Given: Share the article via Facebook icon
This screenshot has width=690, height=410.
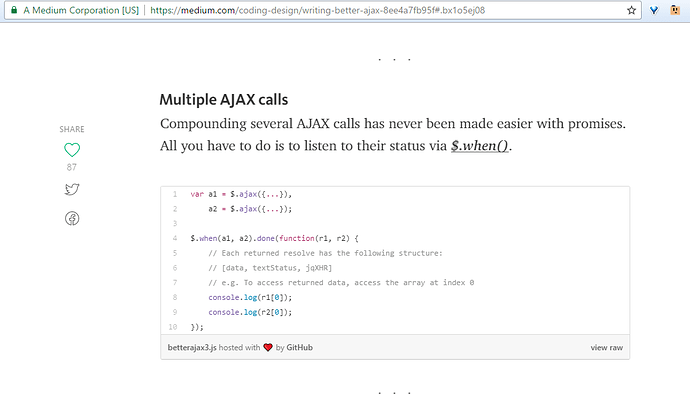Looking at the screenshot, I should pyautogui.click(x=72, y=219).
